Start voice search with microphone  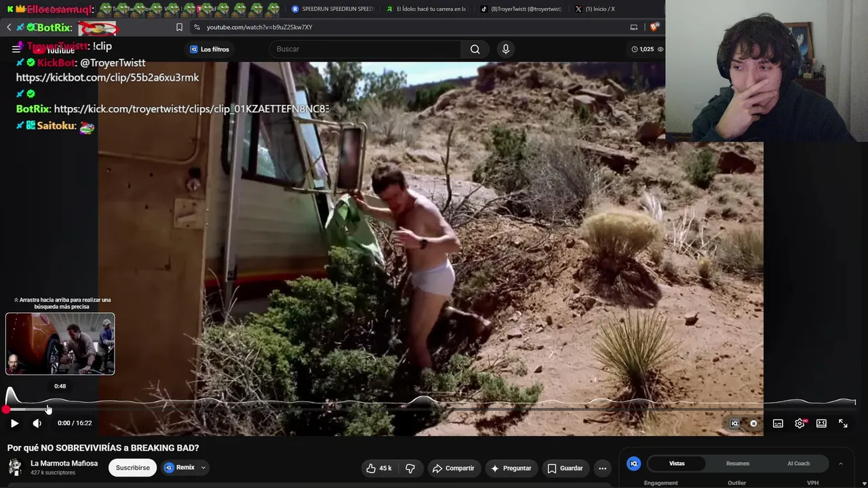pyautogui.click(x=505, y=49)
